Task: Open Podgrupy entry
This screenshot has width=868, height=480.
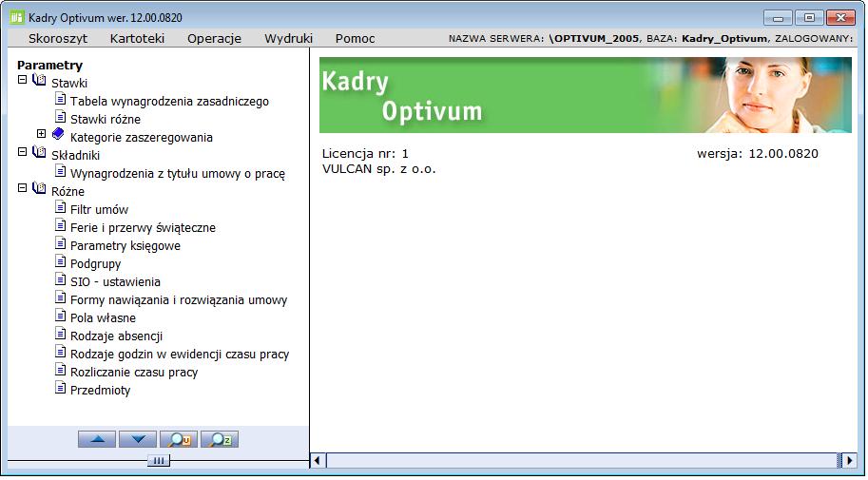Action: coord(95,264)
